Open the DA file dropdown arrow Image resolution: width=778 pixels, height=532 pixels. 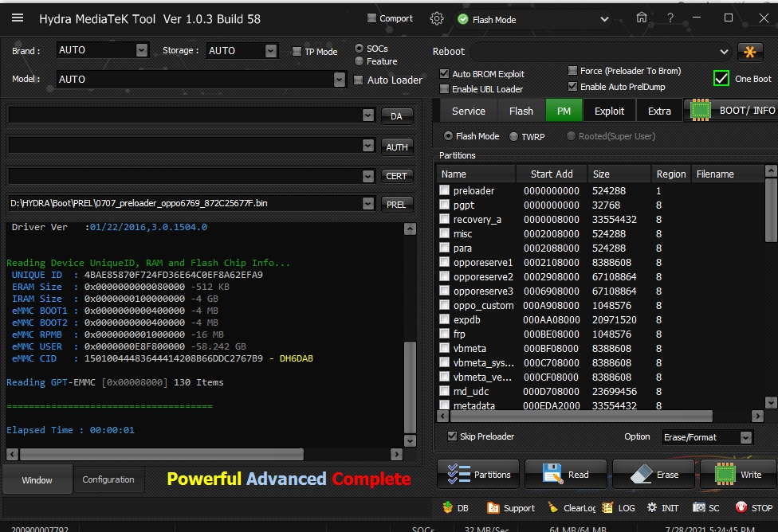(x=368, y=115)
